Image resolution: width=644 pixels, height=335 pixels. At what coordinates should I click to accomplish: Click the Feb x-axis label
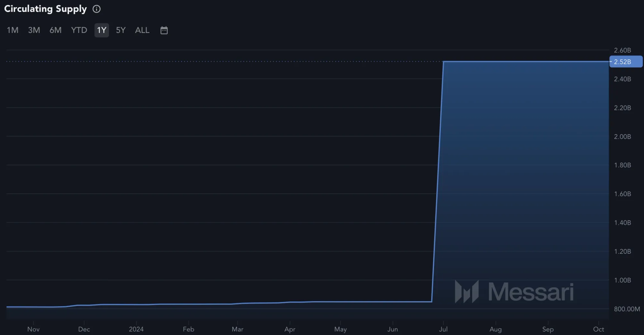pos(188,329)
